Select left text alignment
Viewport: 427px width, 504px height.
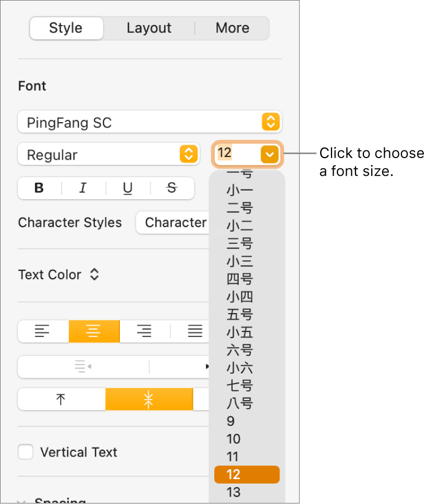43,331
